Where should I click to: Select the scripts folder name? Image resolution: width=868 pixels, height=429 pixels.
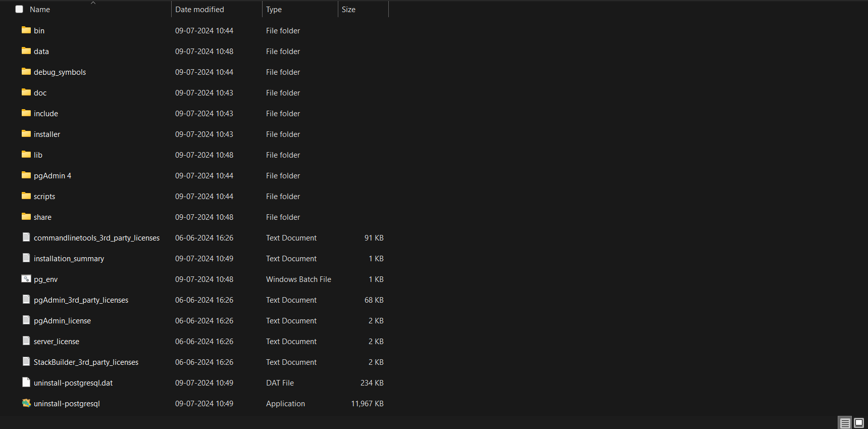click(x=44, y=197)
